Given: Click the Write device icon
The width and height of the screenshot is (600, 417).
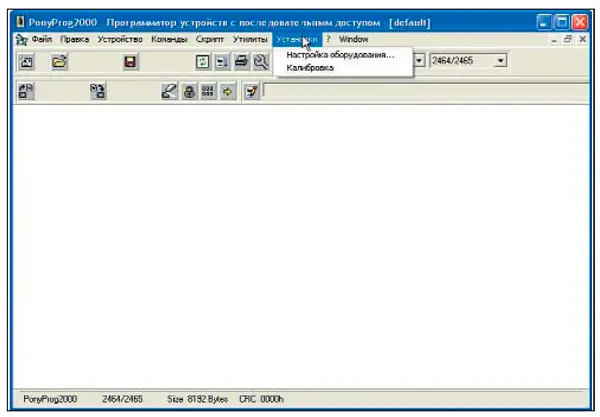Looking at the screenshot, I should (98, 90).
